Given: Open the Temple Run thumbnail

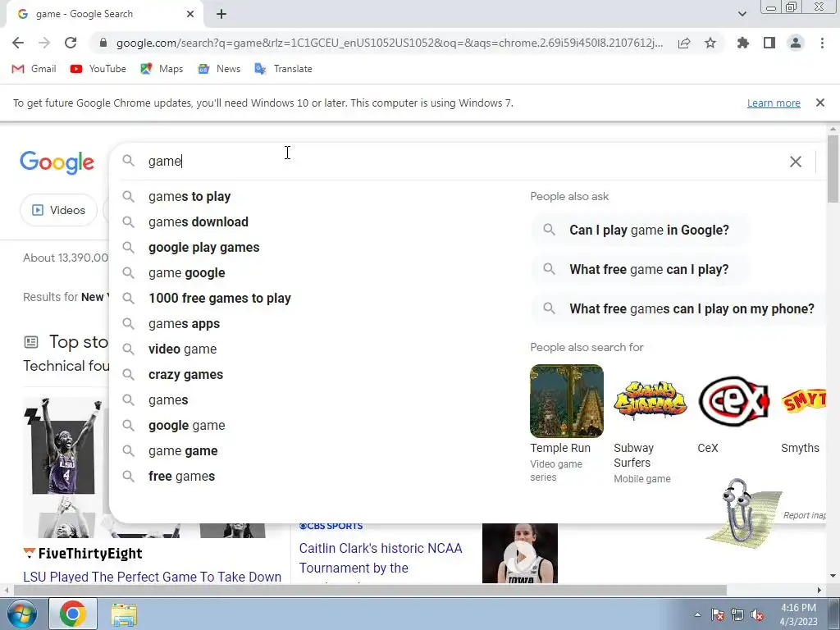Looking at the screenshot, I should pyautogui.click(x=566, y=401).
